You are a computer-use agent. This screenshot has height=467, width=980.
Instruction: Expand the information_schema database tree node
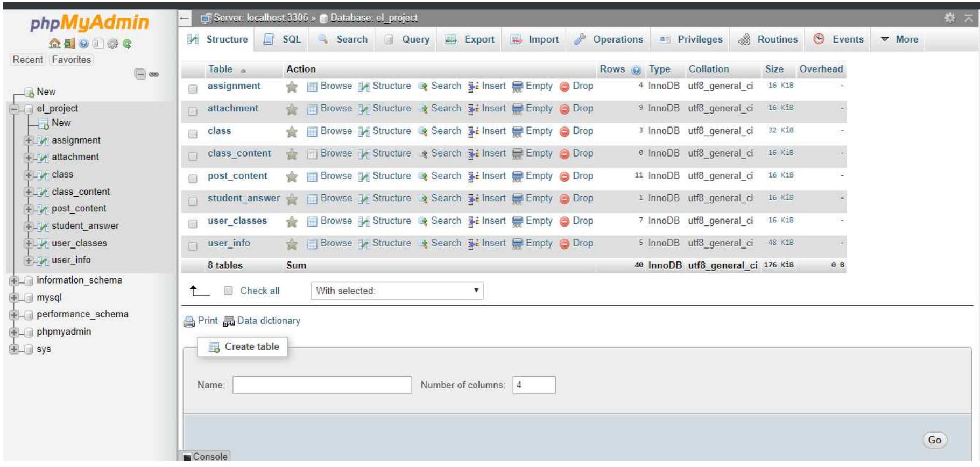(14, 280)
